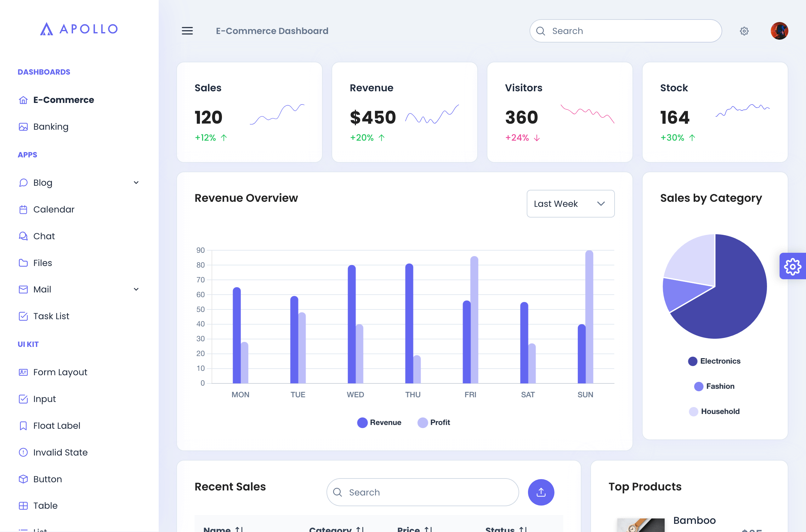Click the Calendar icon in sidebar
Screen dimensions: 806x532
coord(23,210)
